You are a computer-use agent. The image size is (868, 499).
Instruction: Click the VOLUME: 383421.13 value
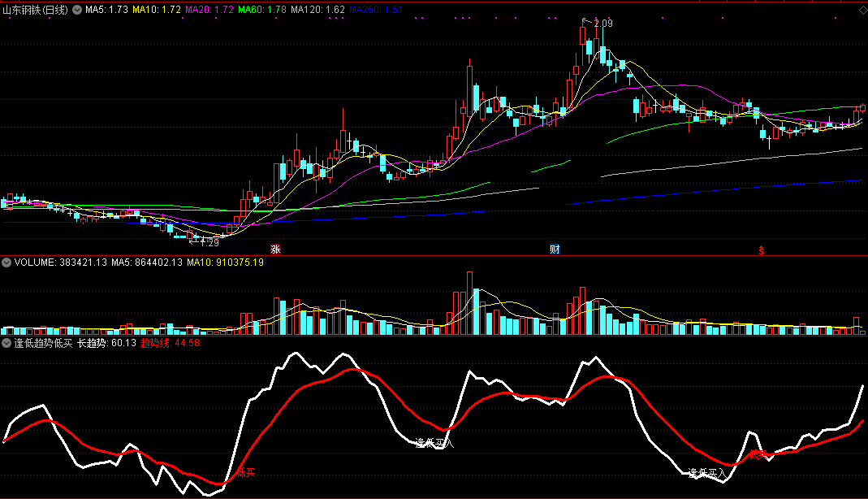(60, 263)
